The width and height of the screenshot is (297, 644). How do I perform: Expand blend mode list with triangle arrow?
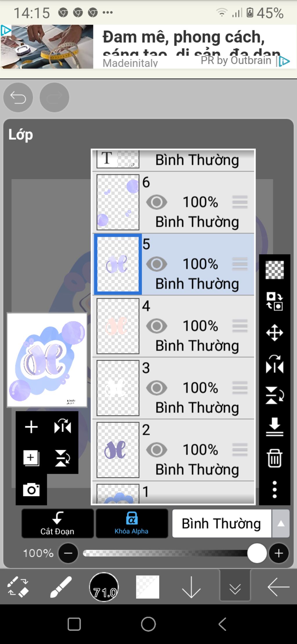(281, 524)
